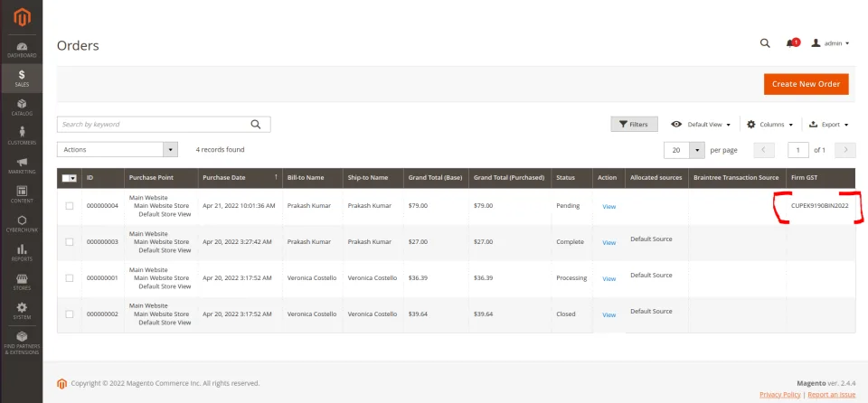
Task: View order 000000002
Action: [609, 314]
